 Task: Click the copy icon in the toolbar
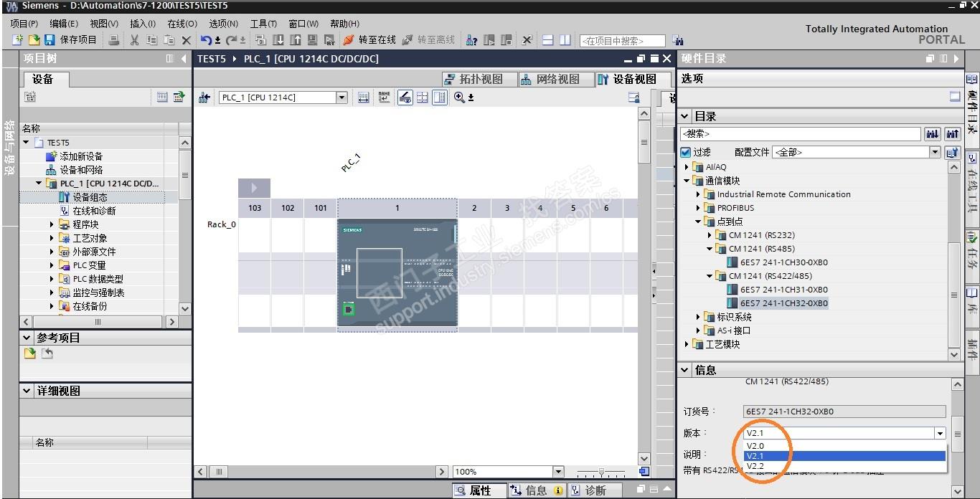pyautogui.click(x=151, y=40)
